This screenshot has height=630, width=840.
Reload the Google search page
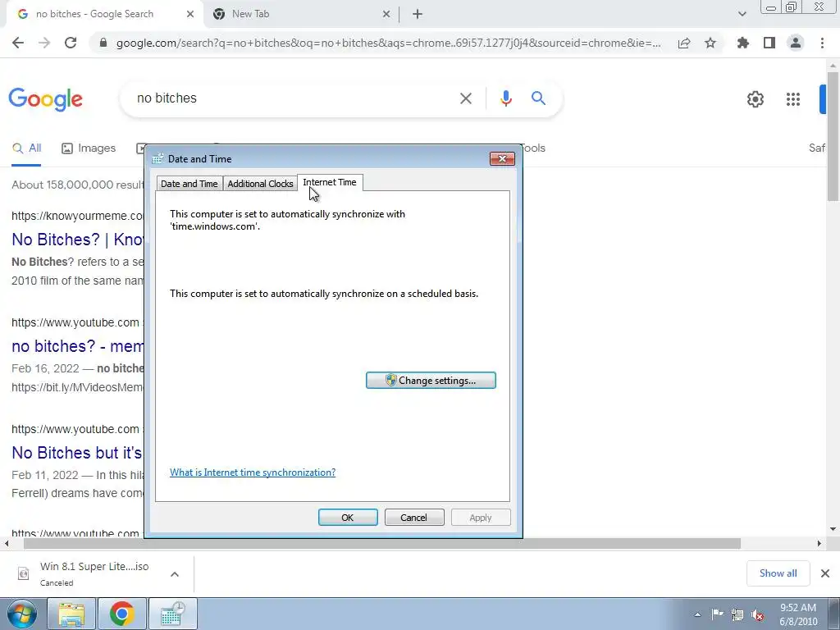71,43
